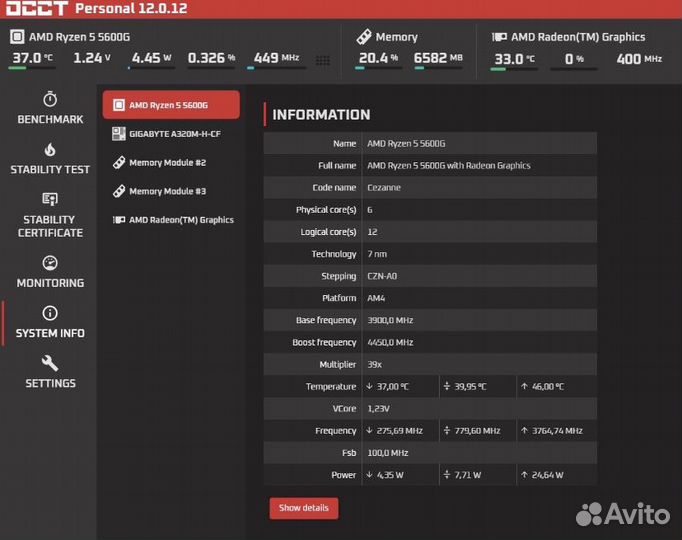Open the Stability Test flame icon
Viewport: 682px width, 540px height.
pyautogui.click(x=50, y=150)
